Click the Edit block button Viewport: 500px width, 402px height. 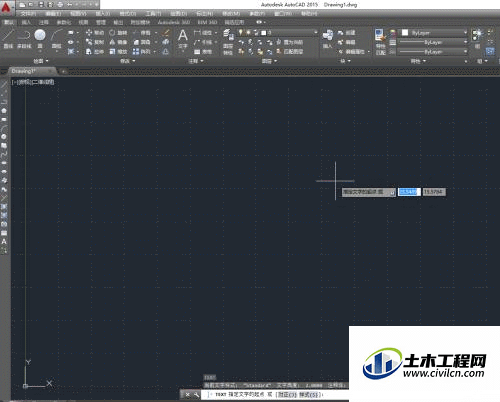[x=347, y=42]
